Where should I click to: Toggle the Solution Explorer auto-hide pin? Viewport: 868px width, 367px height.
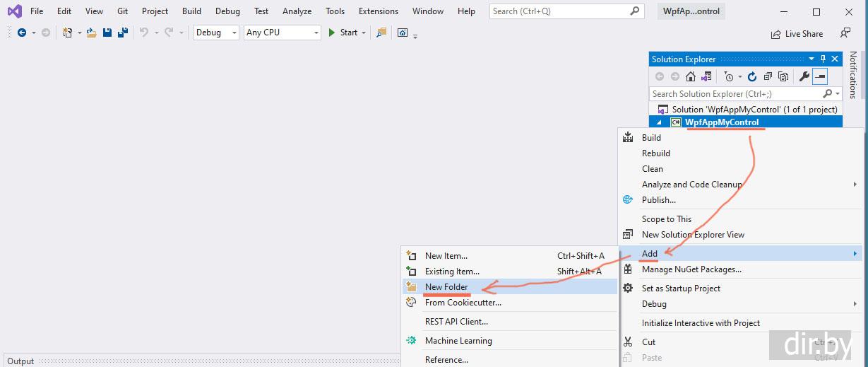pos(823,59)
